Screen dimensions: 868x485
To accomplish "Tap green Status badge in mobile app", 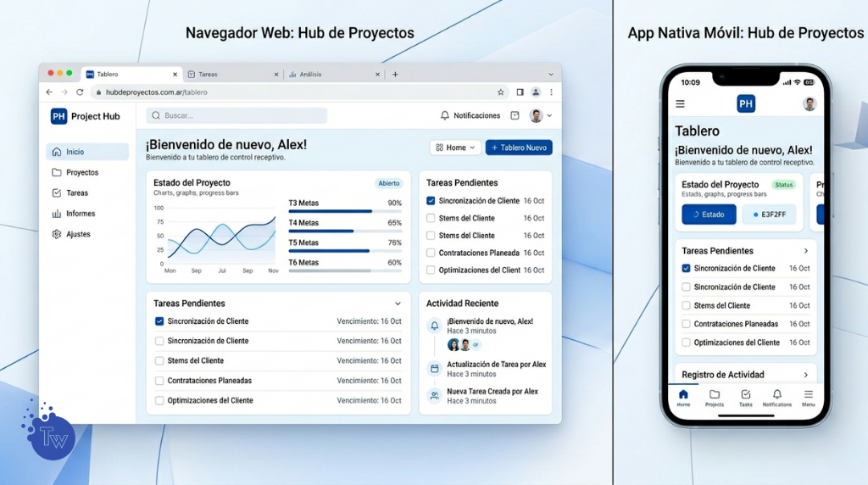I will pos(783,185).
